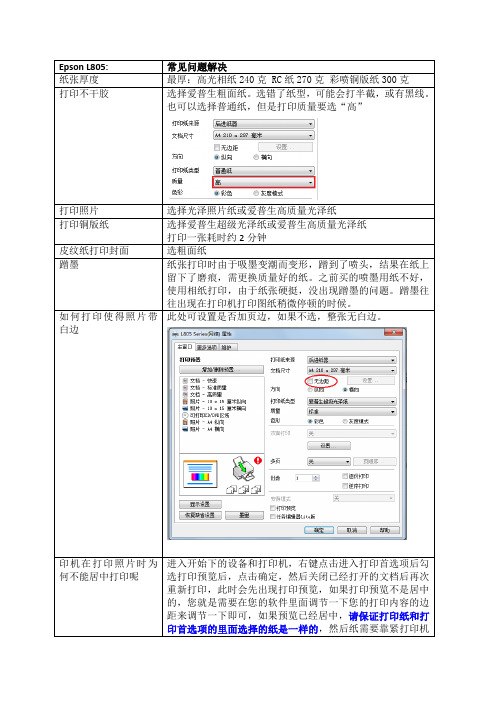
Task: Open the red-boxed 质量 高 dropdown
Action: [264, 182]
